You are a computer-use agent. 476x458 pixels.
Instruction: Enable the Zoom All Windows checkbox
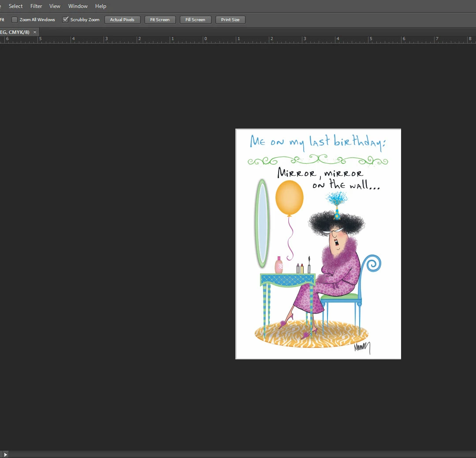(15, 20)
